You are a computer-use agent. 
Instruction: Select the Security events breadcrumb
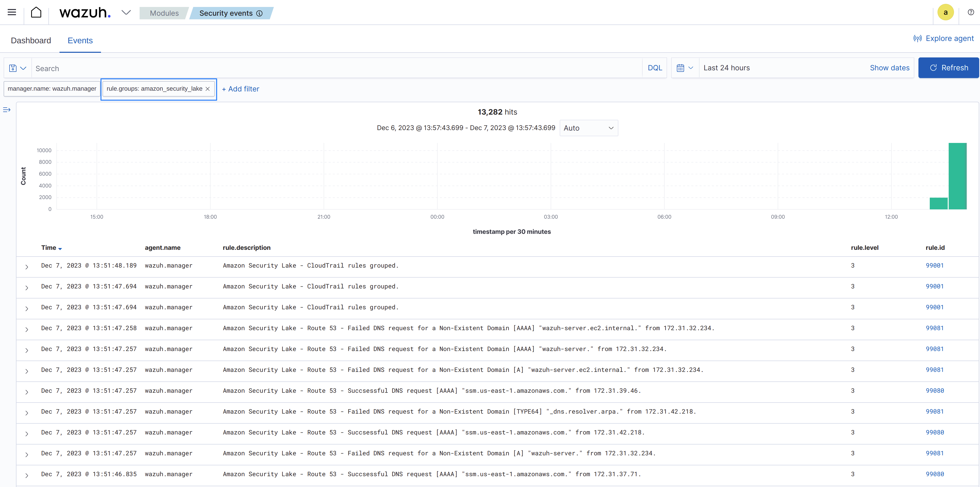(231, 13)
